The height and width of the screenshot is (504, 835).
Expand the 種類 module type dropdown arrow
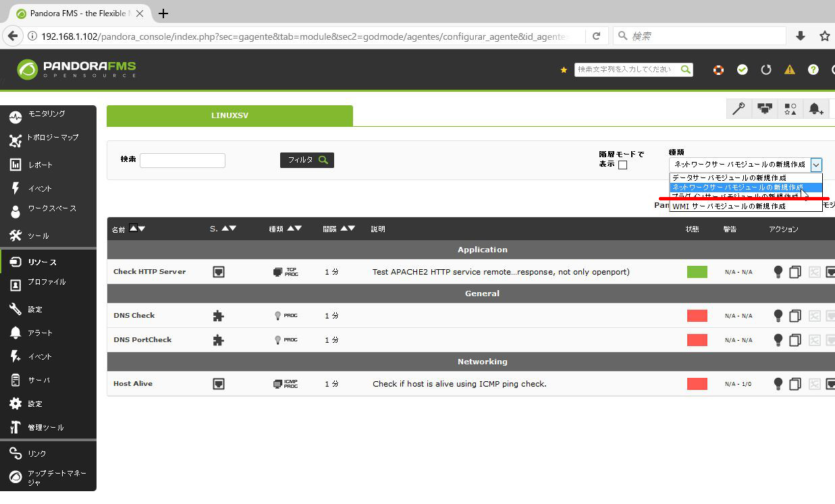point(816,164)
